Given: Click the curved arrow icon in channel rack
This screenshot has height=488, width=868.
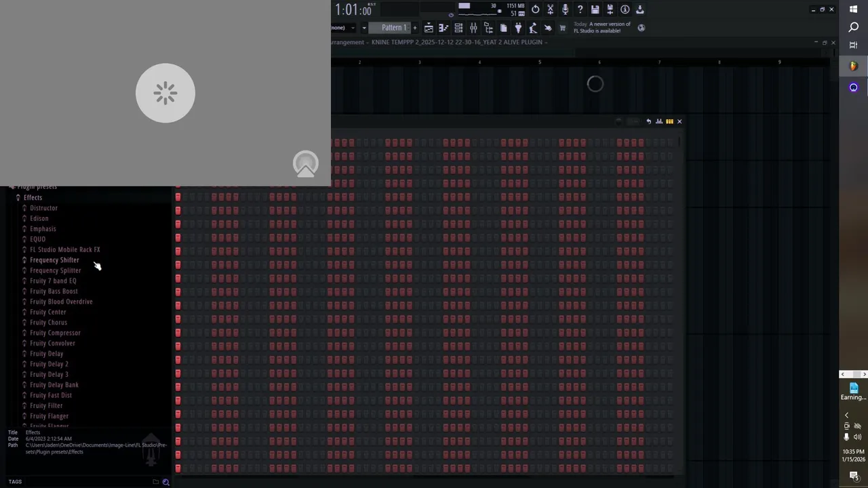Looking at the screenshot, I should 648,121.
